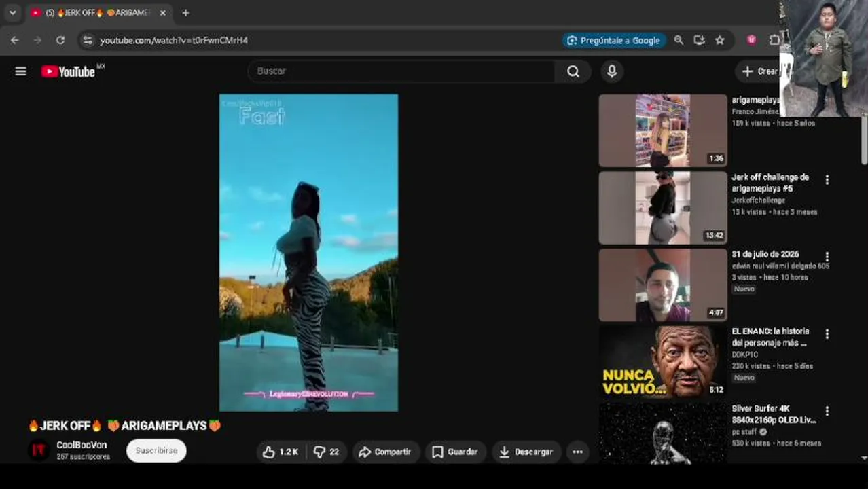Open EL ENANO video thumbnail
Image resolution: width=868 pixels, height=489 pixels.
[663, 362]
